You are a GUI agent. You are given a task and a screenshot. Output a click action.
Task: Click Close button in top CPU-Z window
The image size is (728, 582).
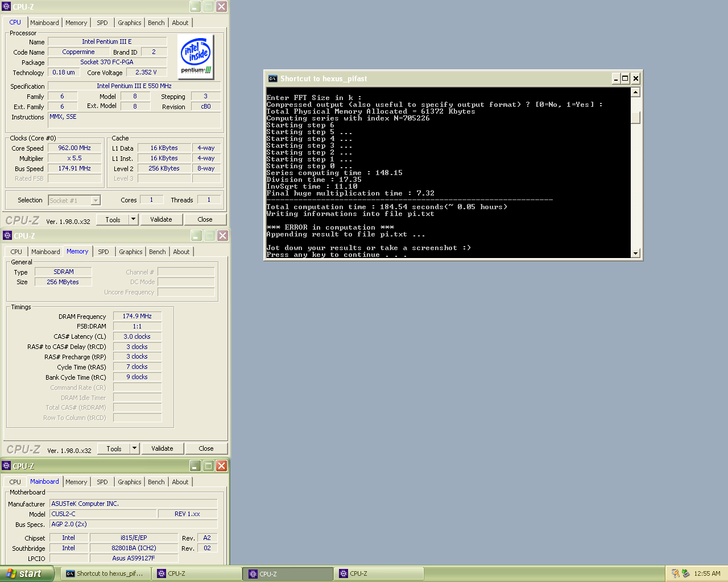click(x=205, y=219)
